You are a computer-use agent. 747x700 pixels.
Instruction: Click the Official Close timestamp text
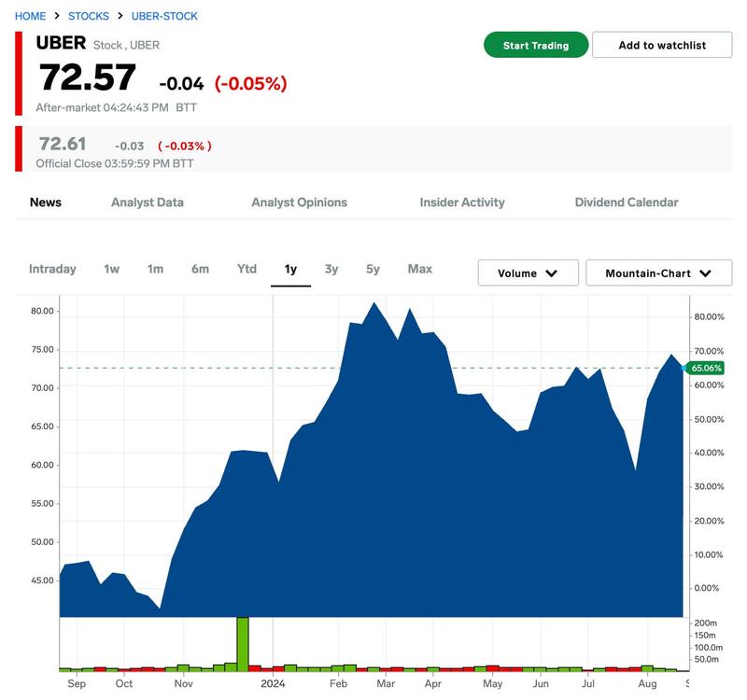coord(115,164)
